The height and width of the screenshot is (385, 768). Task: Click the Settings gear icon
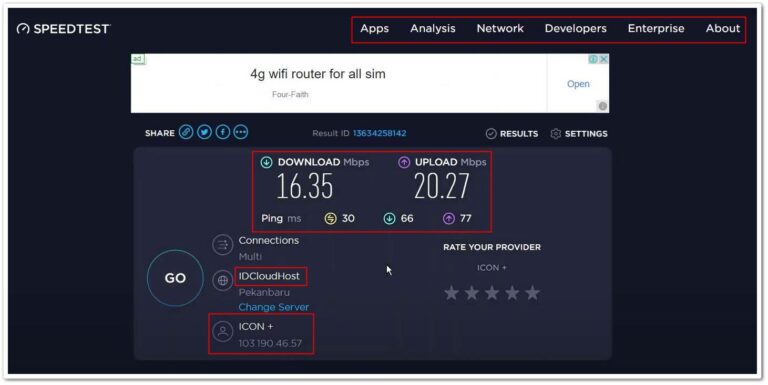pos(555,134)
